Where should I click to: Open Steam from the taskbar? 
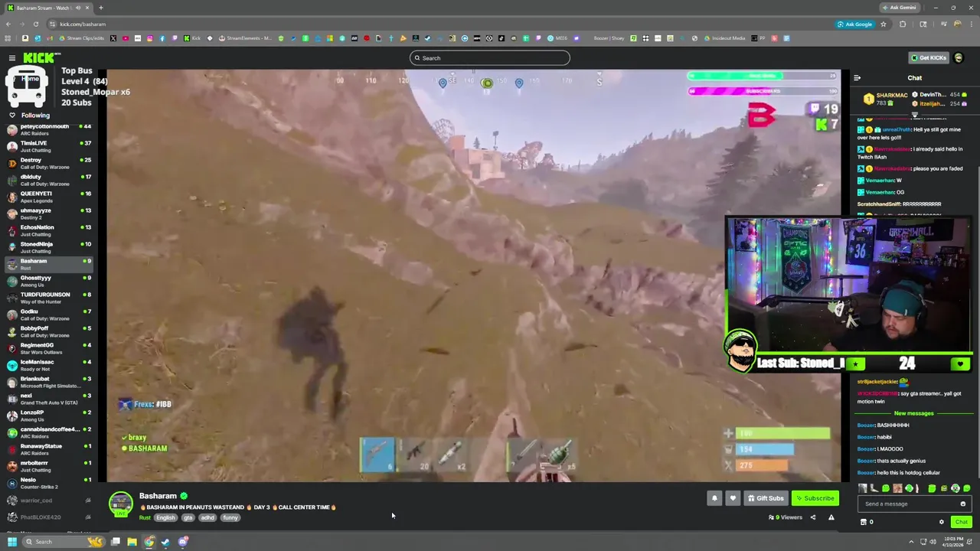[165, 542]
